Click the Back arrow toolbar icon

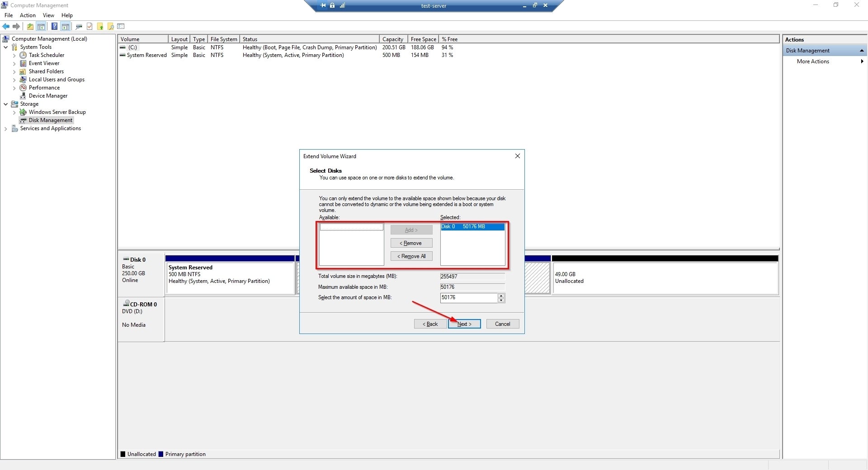(x=6, y=26)
